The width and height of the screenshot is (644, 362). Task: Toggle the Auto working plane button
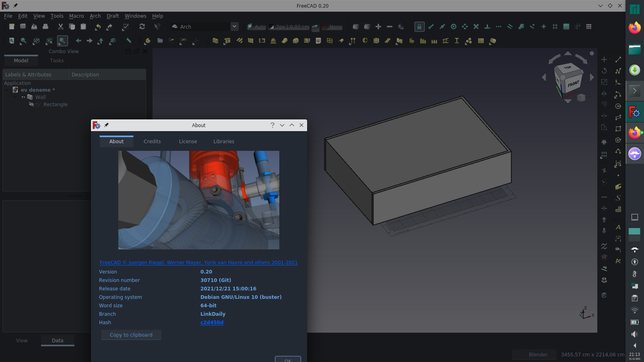(x=256, y=27)
